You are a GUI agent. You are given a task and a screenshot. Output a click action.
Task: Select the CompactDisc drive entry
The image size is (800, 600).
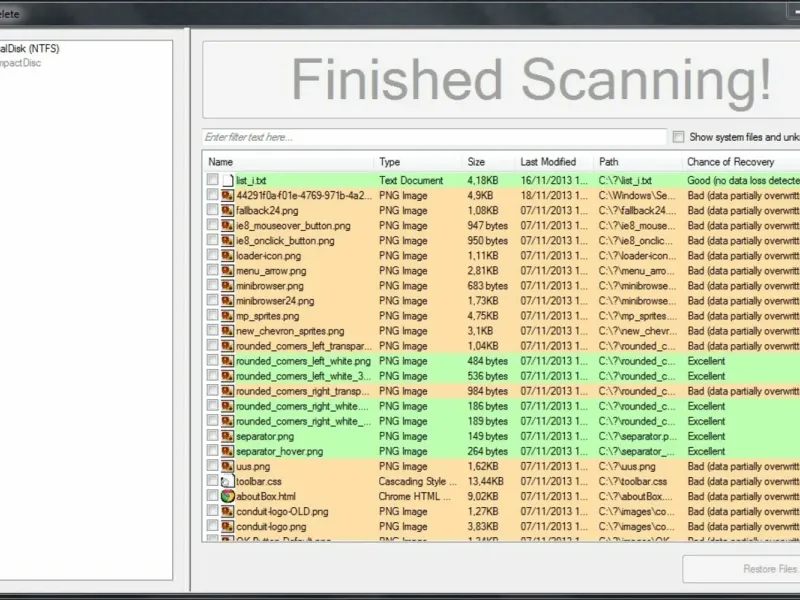[x=20, y=63]
